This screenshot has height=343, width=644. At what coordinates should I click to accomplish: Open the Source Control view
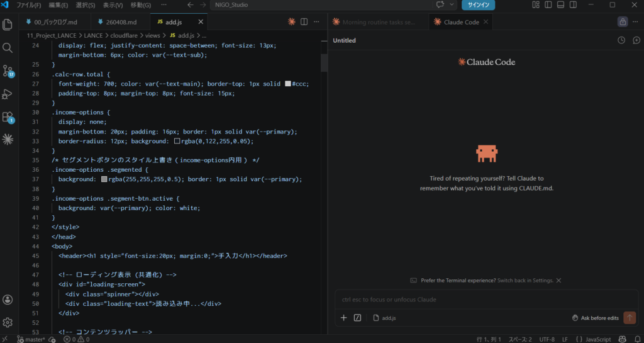(8, 70)
